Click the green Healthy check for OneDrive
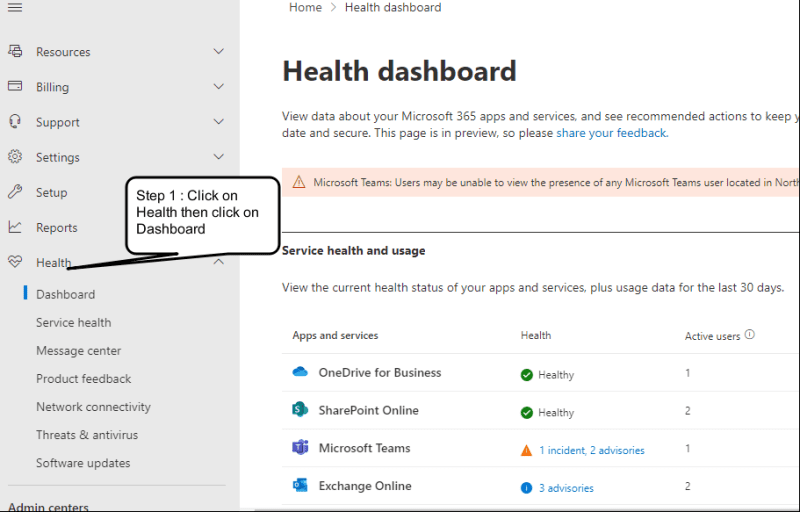The image size is (800, 512). pos(527,375)
